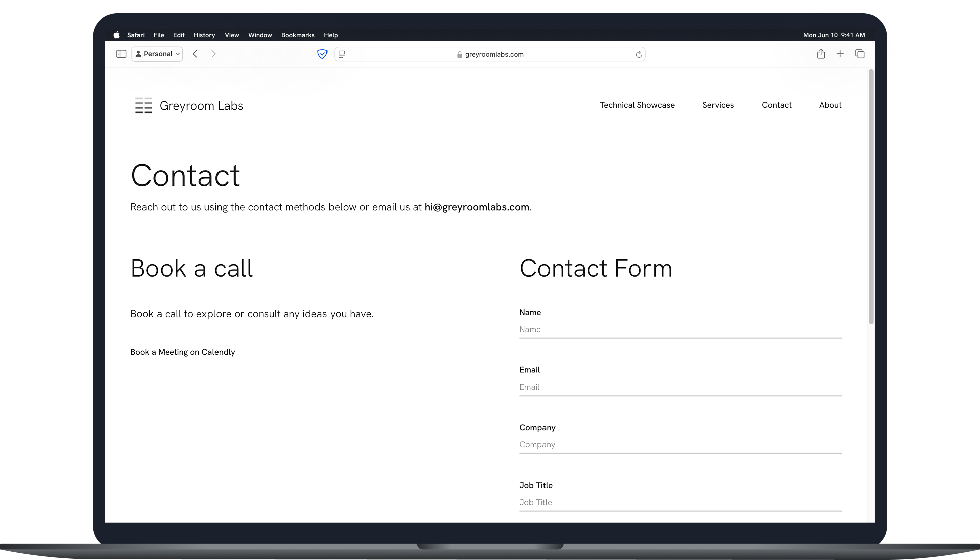Viewport: 980px width, 560px height.
Task: Open a new tab with plus icon
Action: pyautogui.click(x=840, y=54)
